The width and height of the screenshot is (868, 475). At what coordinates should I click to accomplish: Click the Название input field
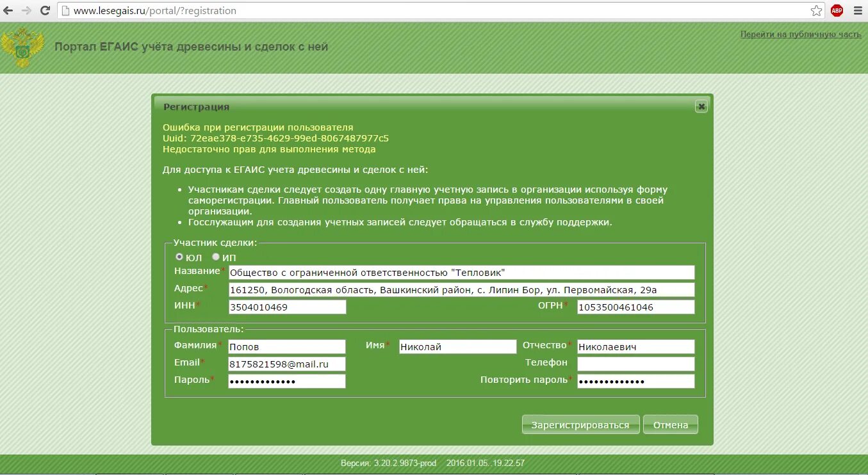[x=461, y=272]
